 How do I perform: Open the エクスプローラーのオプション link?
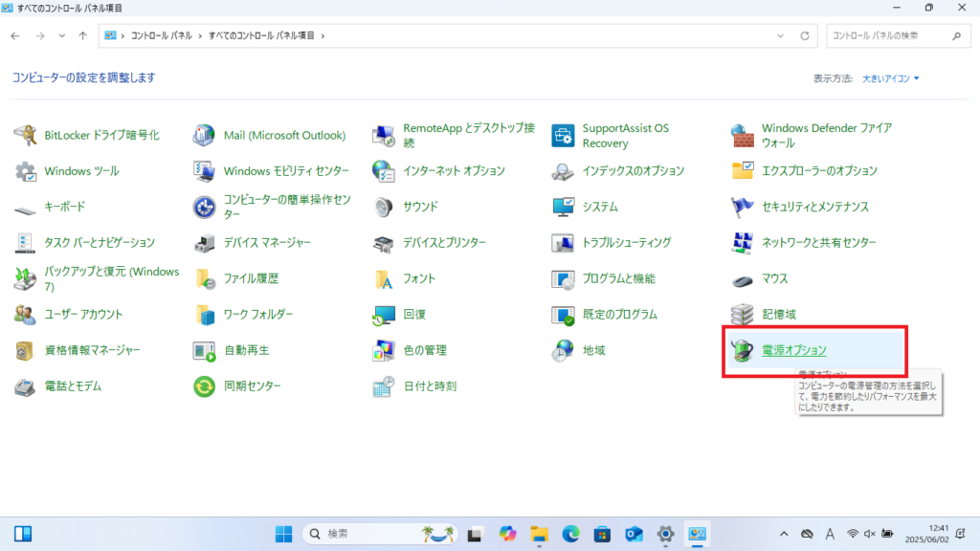pos(819,171)
